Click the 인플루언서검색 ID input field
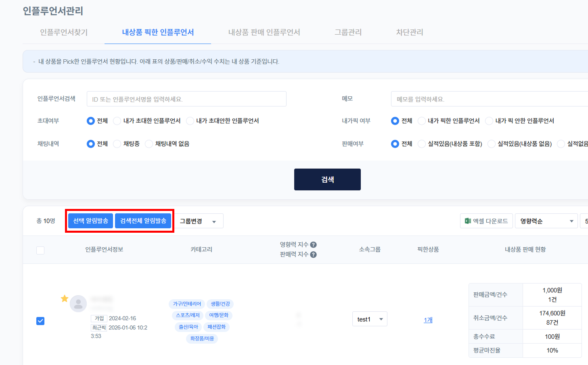The width and height of the screenshot is (588, 365). (186, 99)
